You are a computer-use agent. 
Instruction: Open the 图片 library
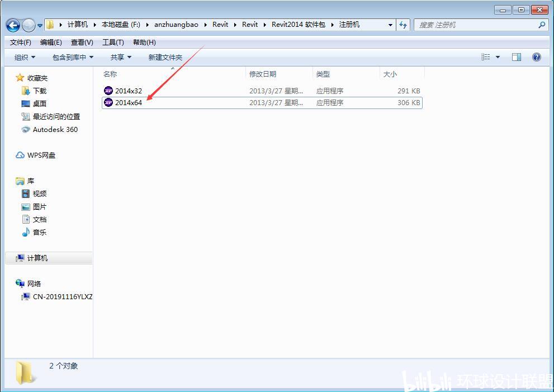point(40,207)
